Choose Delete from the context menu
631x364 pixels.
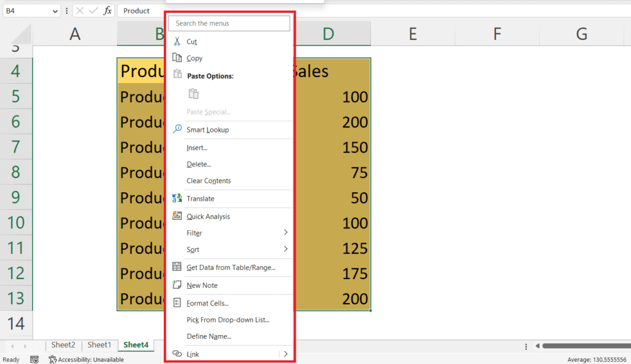[x=197, y=164]
